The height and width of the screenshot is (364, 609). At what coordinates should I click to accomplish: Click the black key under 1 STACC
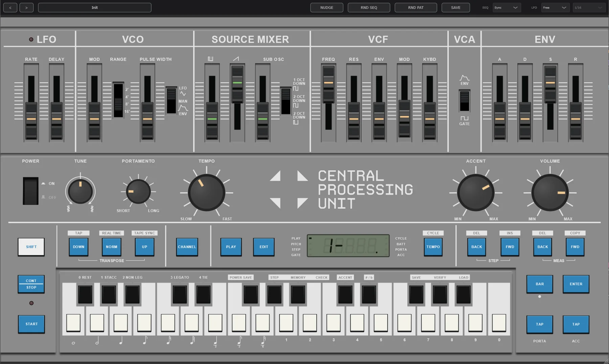[x=109, y=294]
